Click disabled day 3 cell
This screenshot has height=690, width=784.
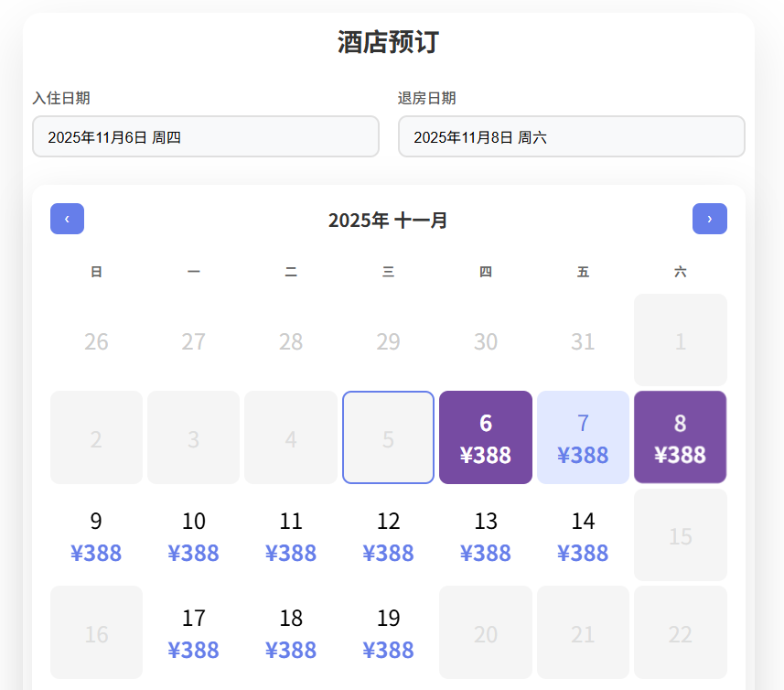click(x=194, y=437)
